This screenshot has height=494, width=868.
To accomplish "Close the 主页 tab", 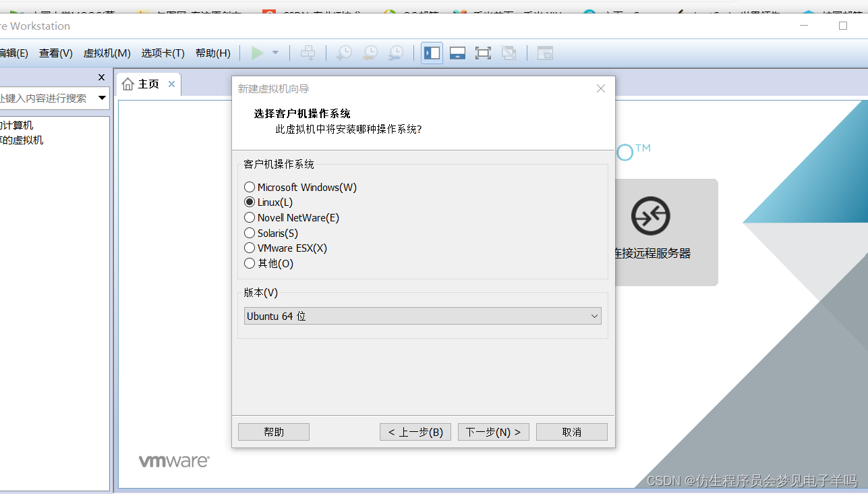I will (171, 84).
